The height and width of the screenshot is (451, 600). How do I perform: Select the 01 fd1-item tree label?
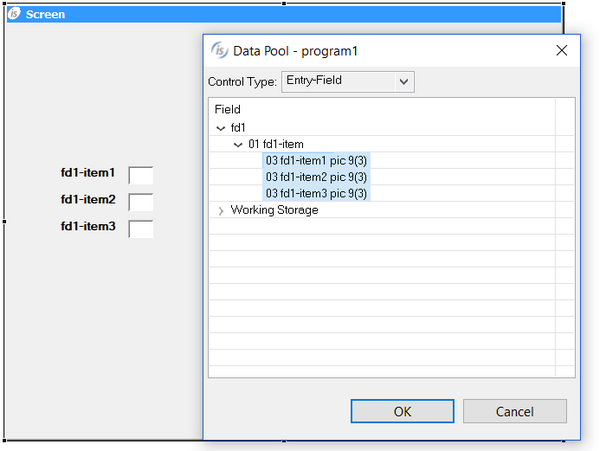[275, 144]
